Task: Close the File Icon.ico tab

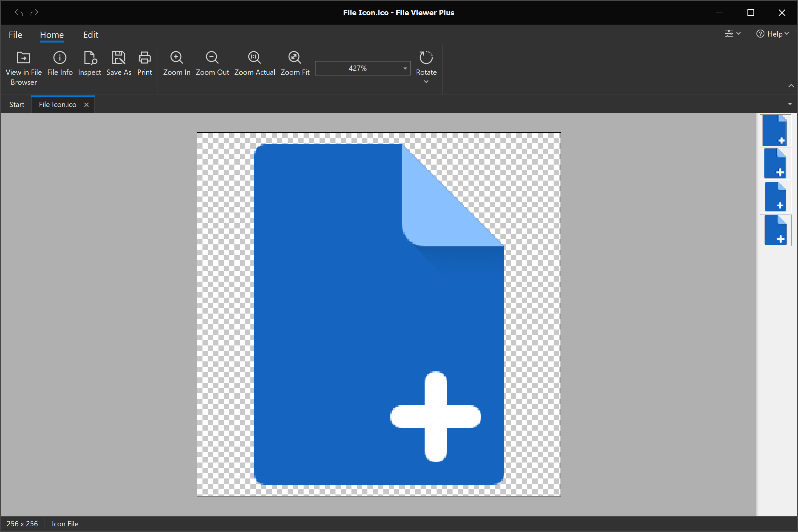Action: 86,104
